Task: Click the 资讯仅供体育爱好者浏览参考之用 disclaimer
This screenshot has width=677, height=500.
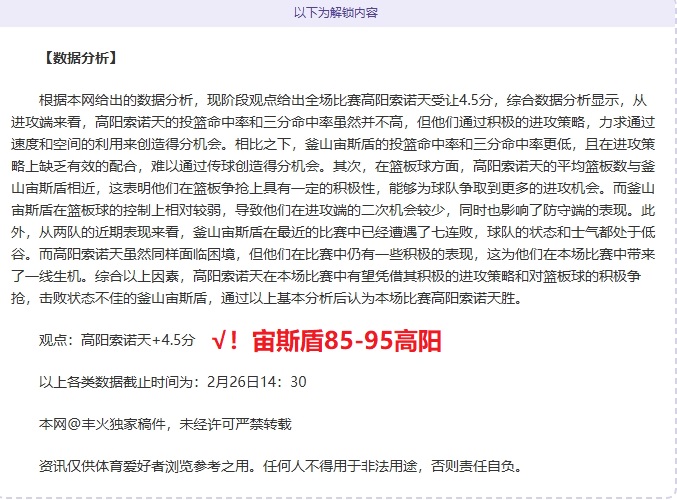Action: [281, 466]
